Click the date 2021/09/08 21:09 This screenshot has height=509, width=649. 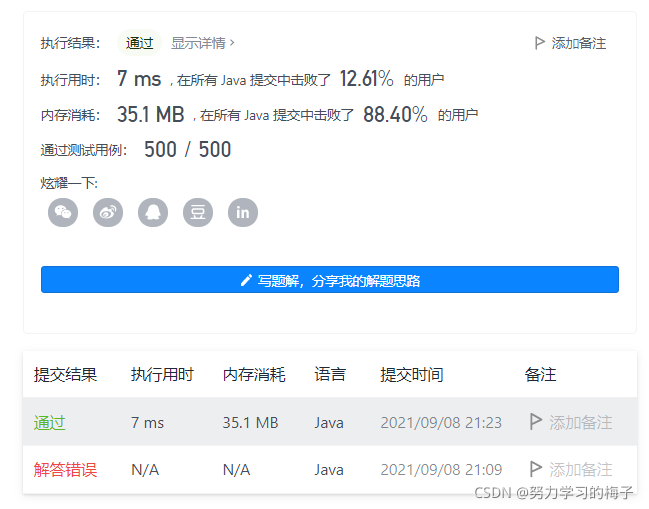441,470
